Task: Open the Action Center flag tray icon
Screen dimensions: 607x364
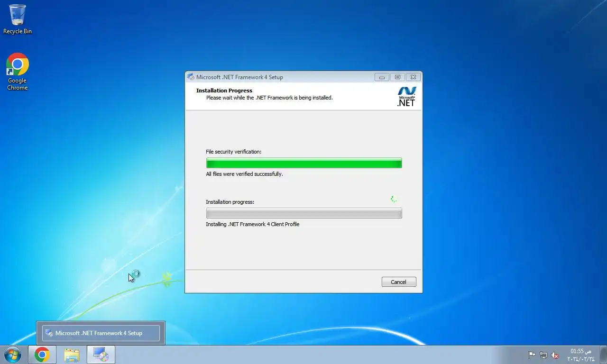Action: point(532,355)
